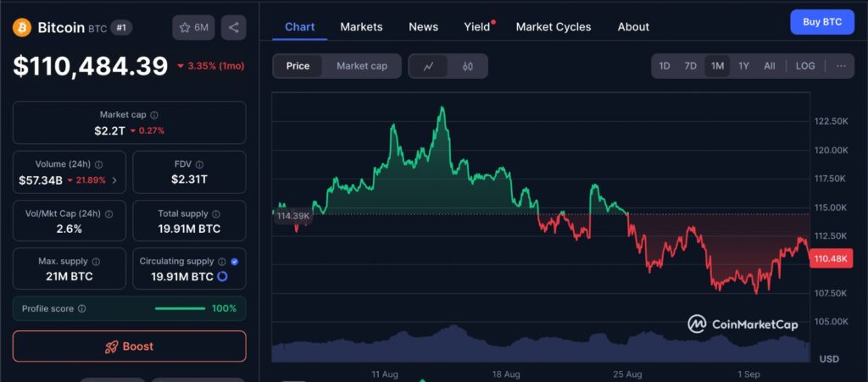
Task: Open chart more options ellipsis
Action: tap(841, 66)
